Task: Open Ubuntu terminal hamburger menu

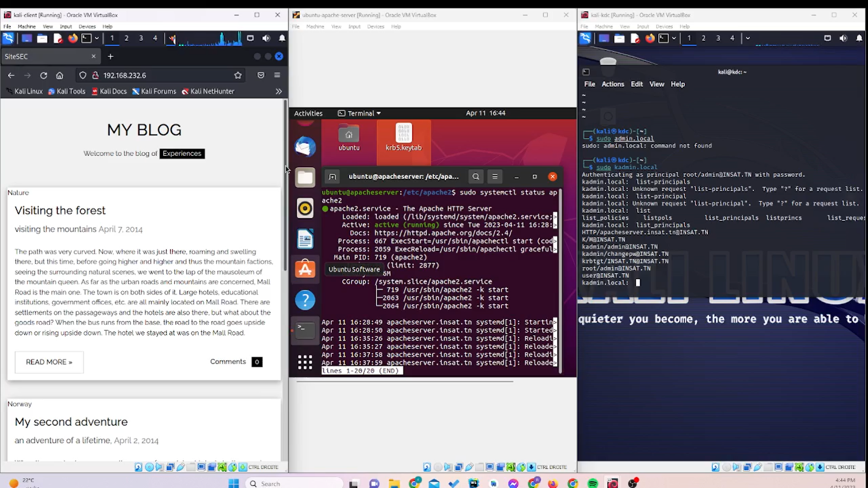Action: (x=495, y=177)
